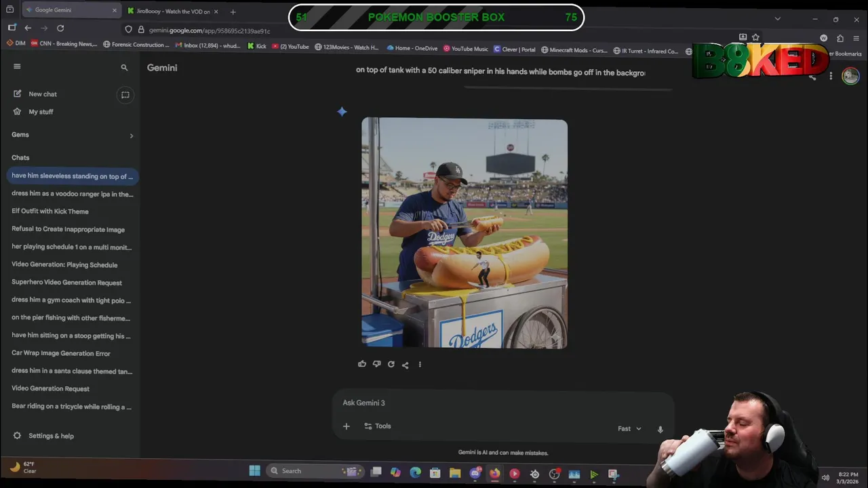Open the generated Dodgers hot dog image
Screen dimensions: 868x488
465,233
